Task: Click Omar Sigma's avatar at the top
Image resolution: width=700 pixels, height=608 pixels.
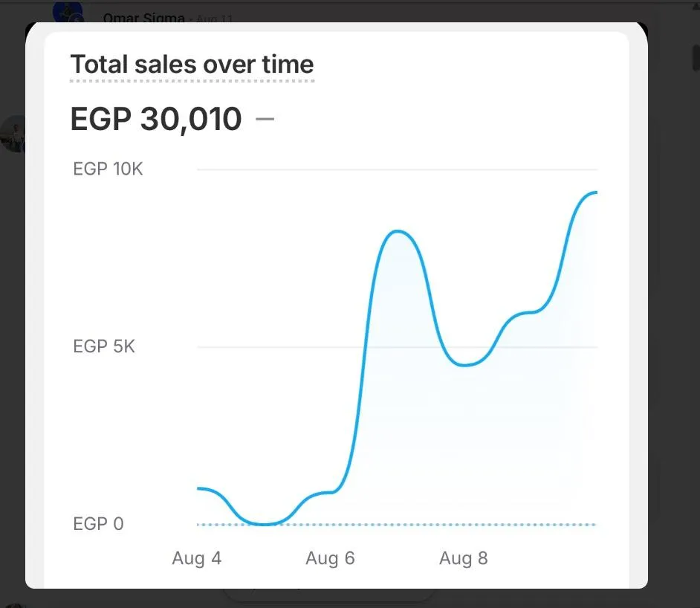Action: click(x=68, y=13)
